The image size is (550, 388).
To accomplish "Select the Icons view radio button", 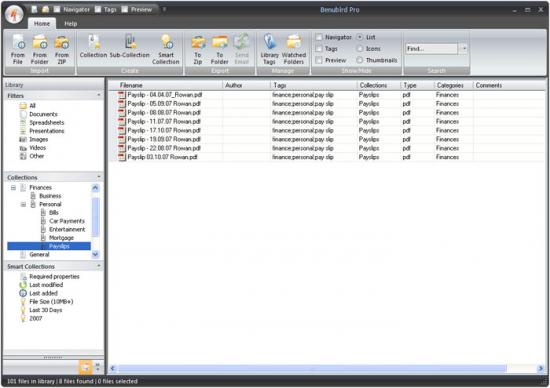I will [x=360, y=49].
